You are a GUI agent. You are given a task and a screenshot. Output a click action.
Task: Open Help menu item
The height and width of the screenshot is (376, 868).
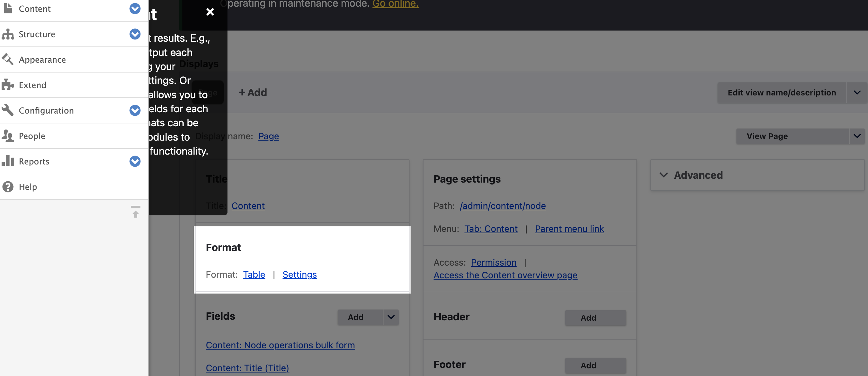(x=28, y=186)
